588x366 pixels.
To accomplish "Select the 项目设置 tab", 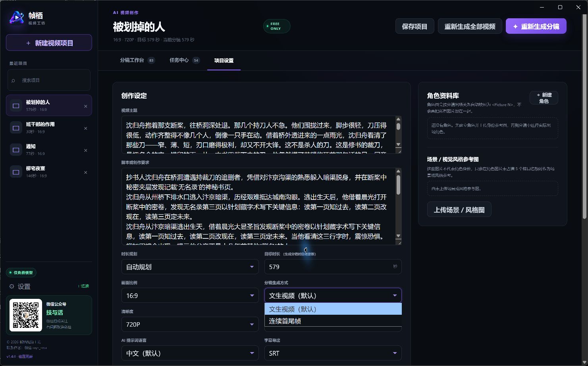I will point(224,61).
